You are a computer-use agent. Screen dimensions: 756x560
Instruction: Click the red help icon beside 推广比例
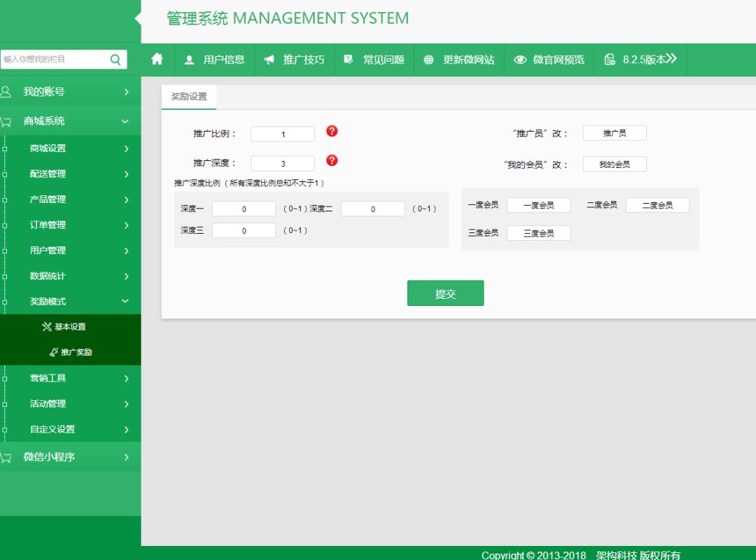[332, 131]
